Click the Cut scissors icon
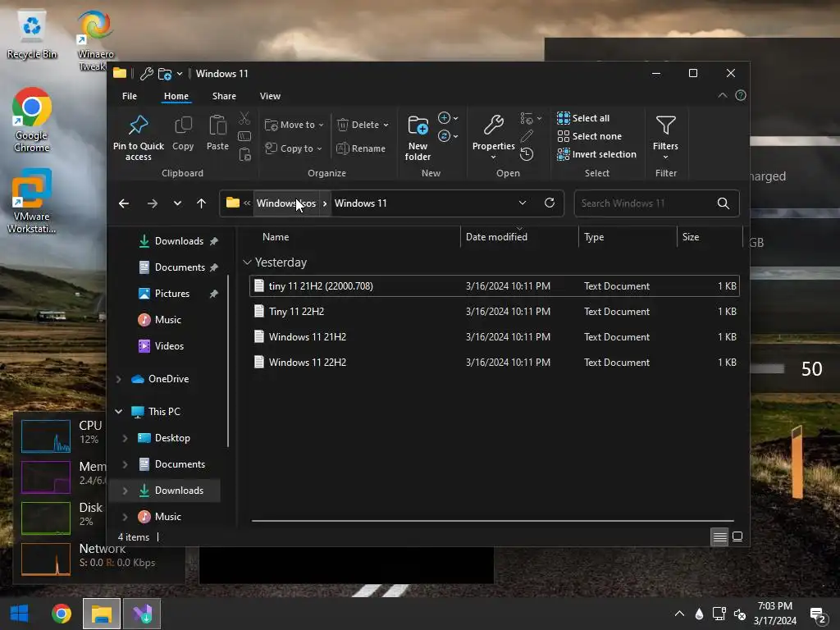Image resolution: width=840 pixels, height=630 pixels. pos(244,118)
